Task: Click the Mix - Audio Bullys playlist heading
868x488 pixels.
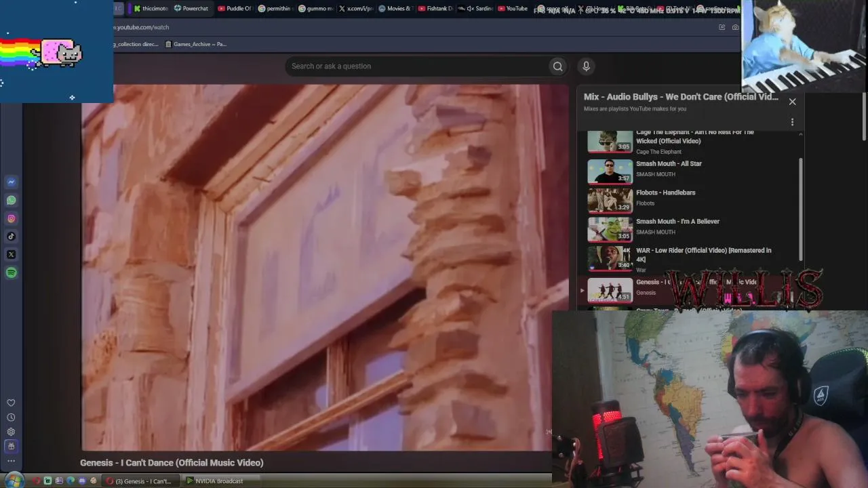Action: [x=681, y=97]
